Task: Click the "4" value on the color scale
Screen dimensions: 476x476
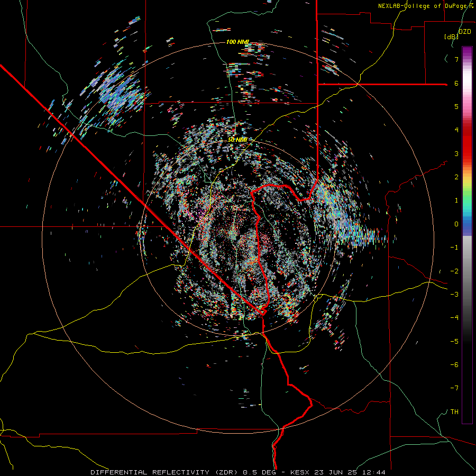Action: pos(456,130)
